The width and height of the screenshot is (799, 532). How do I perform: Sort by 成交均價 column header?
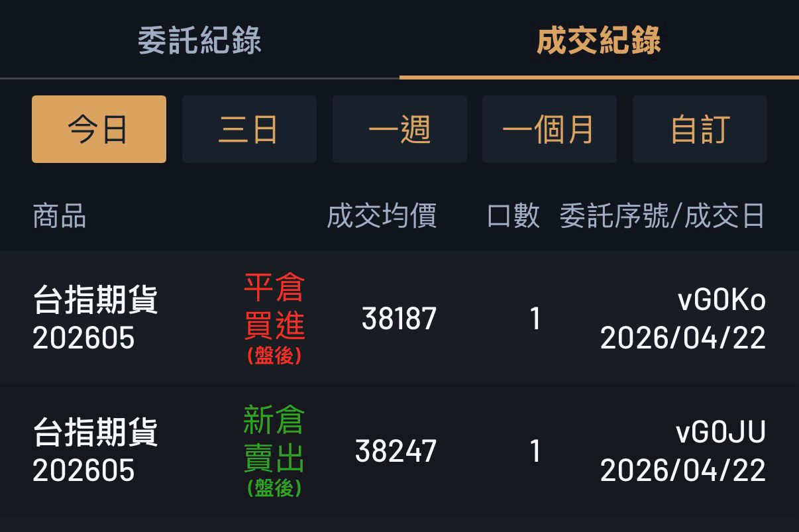coord(382,217)
